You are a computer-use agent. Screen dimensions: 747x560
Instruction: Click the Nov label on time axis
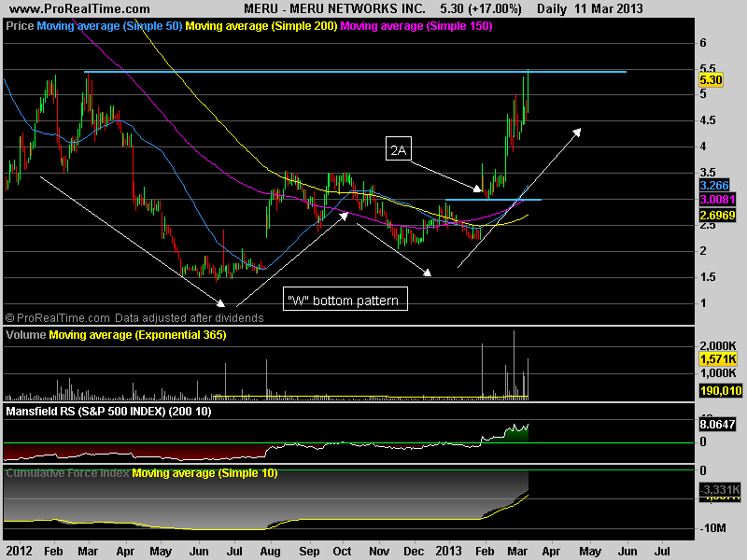(379, 551)
